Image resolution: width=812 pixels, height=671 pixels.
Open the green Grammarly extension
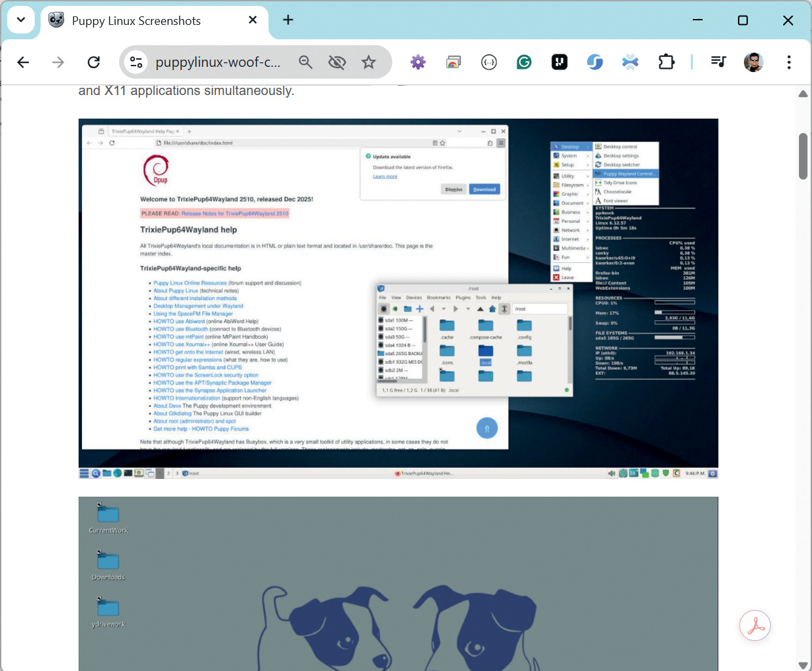pyautogui.click(x=524, y=62)
